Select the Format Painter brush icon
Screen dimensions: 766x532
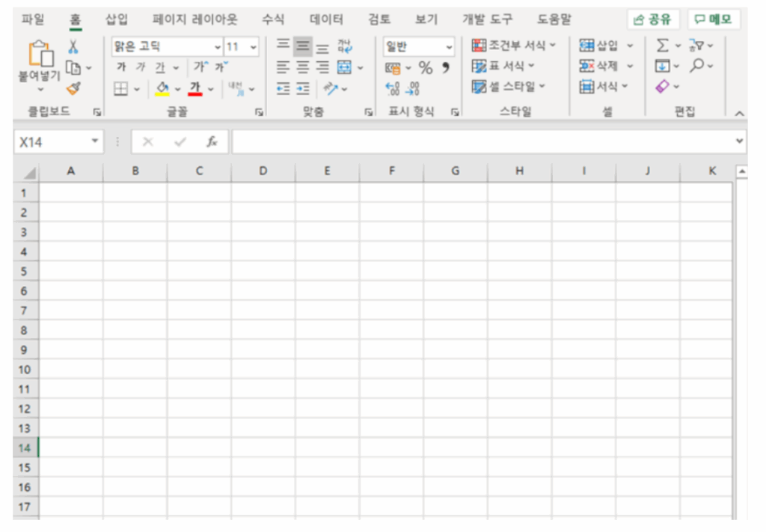pyautogui.click(x=73, y=89)
